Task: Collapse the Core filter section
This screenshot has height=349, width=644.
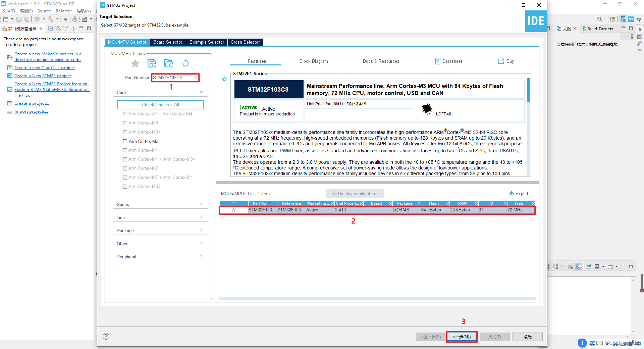Action: (x=202, y=92)
